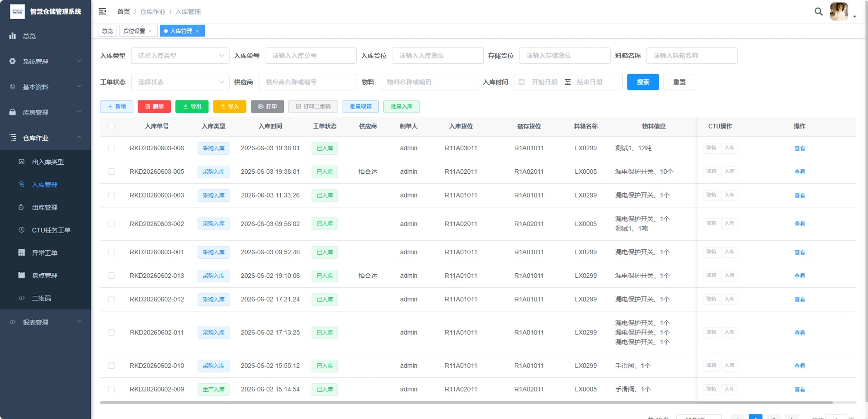Viewport: 868px width, 419px height.
Task: Click the green 导出 button
Action: pos(192,106)
